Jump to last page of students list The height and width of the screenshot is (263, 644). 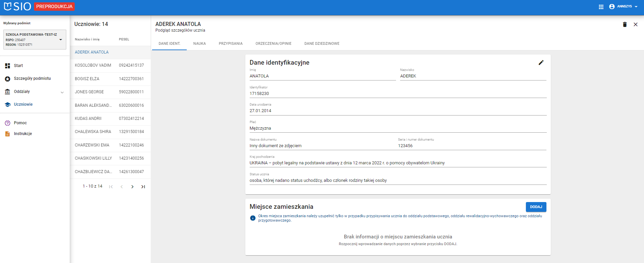(x=143, y=187)
